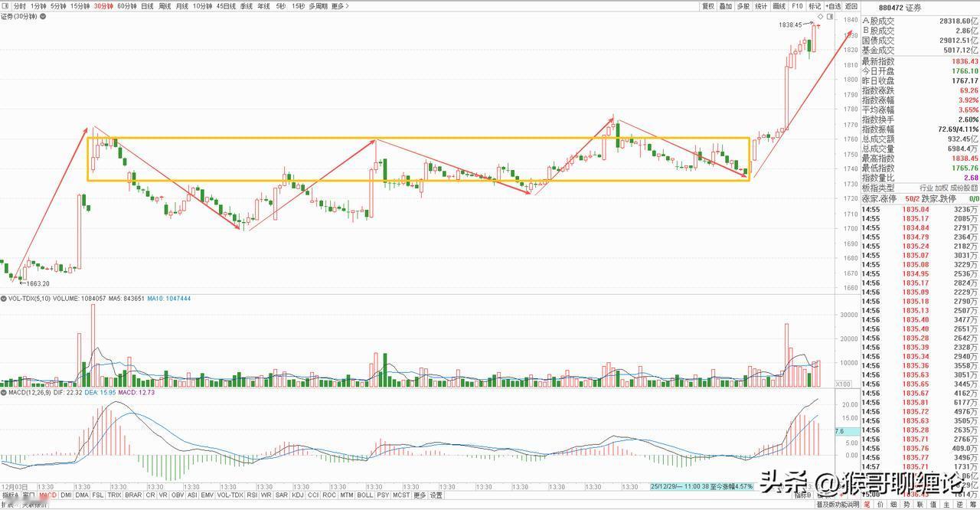Click the 复权 toolbar button
The image size is (980, 510).
pyautogui.click(x=708, y=6)
